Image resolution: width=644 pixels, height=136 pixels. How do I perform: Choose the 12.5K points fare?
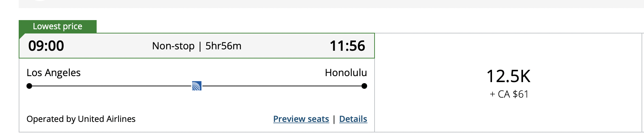point(509,76)
